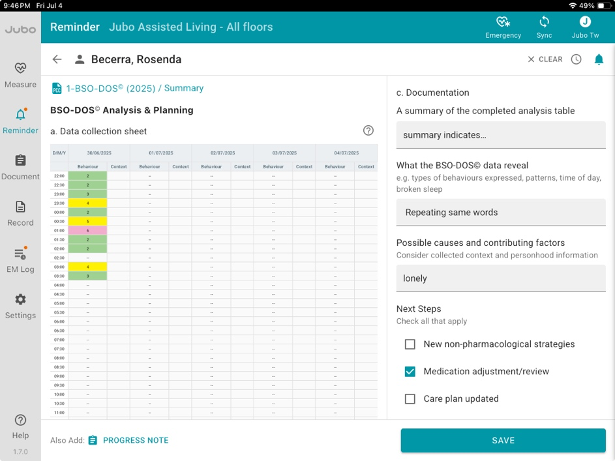Open the Settings section
The width and height of the screenshot is (616, 462).
pyautogui.click(x=20, y=304)
